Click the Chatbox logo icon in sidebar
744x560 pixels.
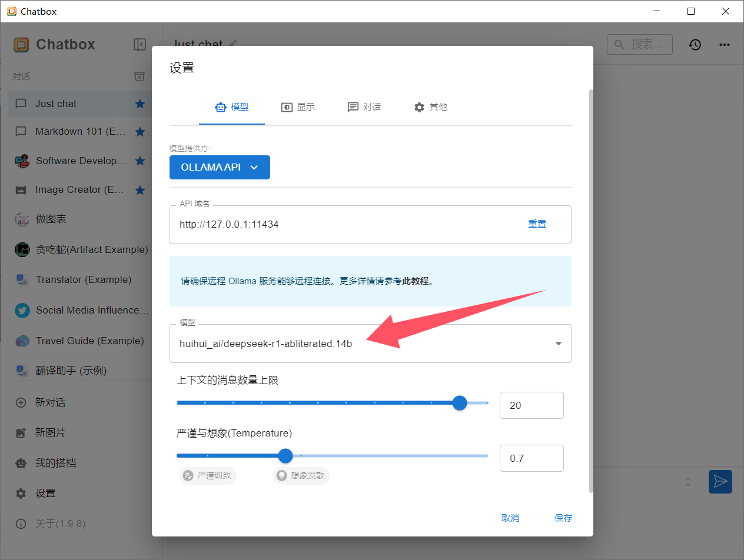click(21, 45)
